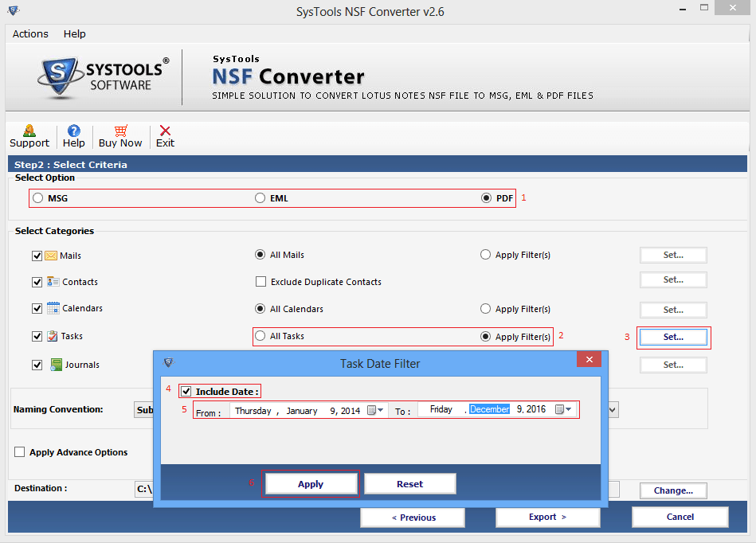Open the To date calendar dropdown
This screenshot has height=543, width=756.
coord(563,409)
